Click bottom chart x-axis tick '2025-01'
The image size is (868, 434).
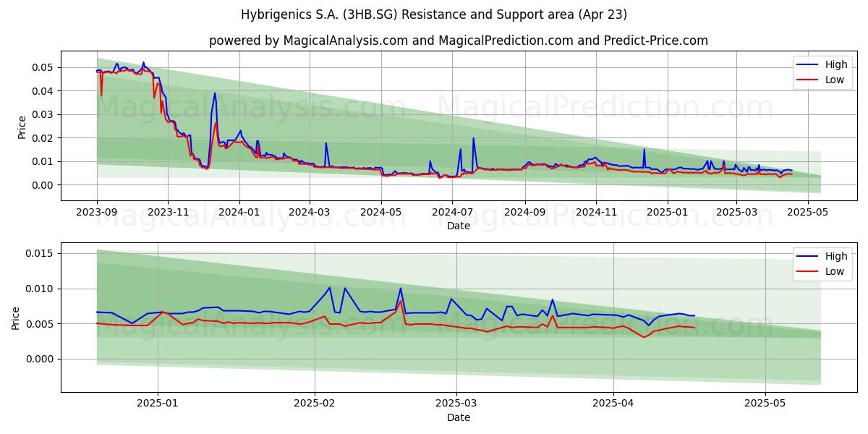(x=158, y=404)
